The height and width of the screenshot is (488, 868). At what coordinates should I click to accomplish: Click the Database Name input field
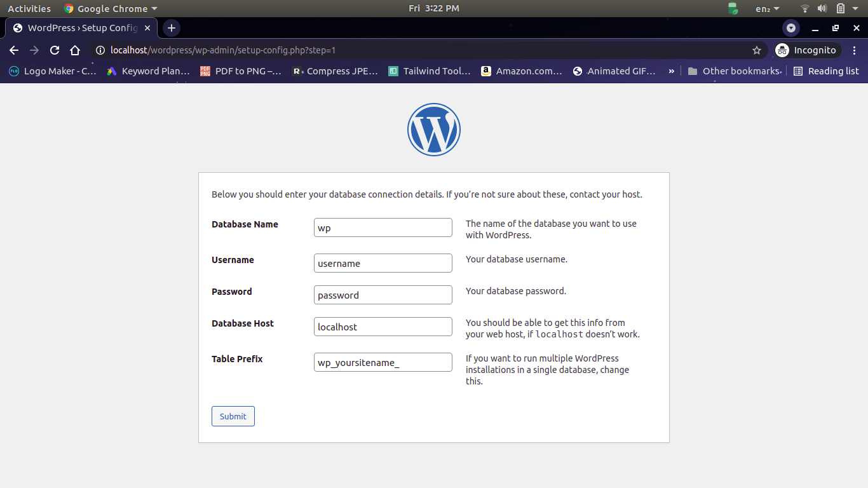[x=383, y=227]
